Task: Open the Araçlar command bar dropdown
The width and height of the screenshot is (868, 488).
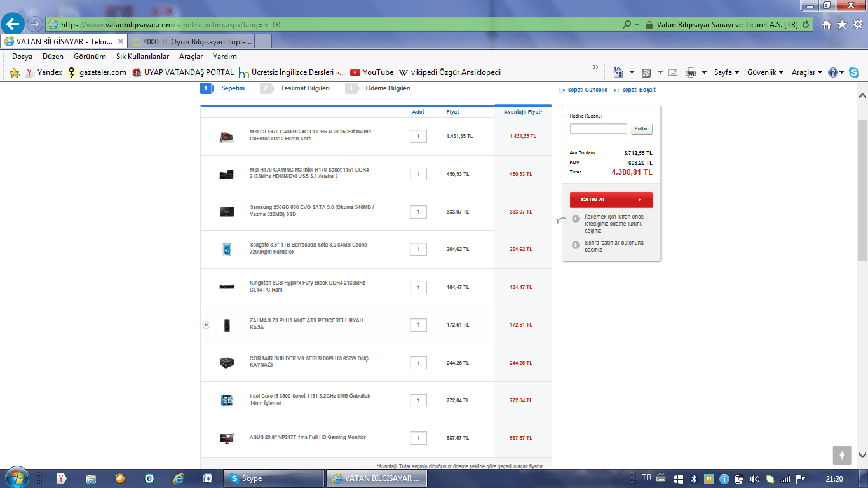Action: [x=807, y=72]
